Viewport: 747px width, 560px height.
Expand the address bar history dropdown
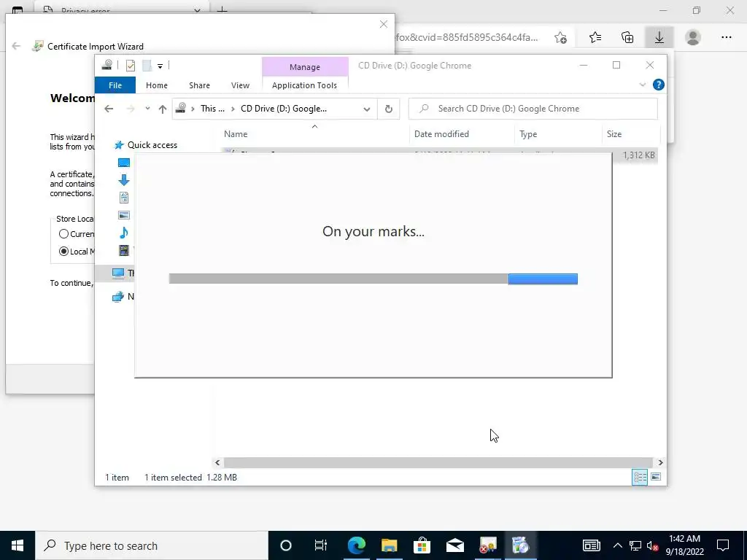tap(367, 109)
